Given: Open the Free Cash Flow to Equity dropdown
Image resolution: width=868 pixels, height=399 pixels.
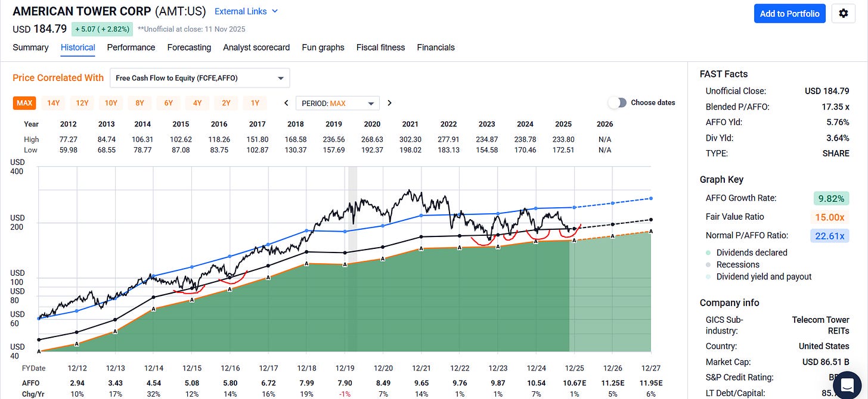Looking at the screenshot, I should [x=200, y=78].
